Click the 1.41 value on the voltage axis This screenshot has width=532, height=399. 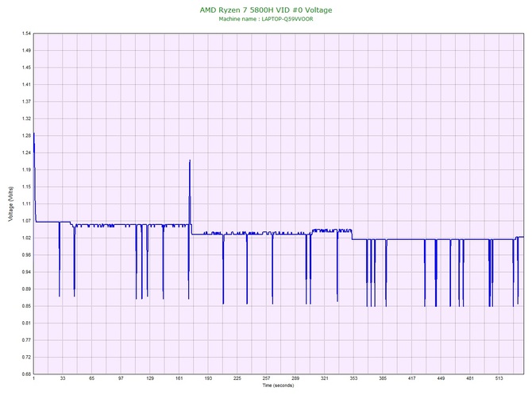coord(26,84)
